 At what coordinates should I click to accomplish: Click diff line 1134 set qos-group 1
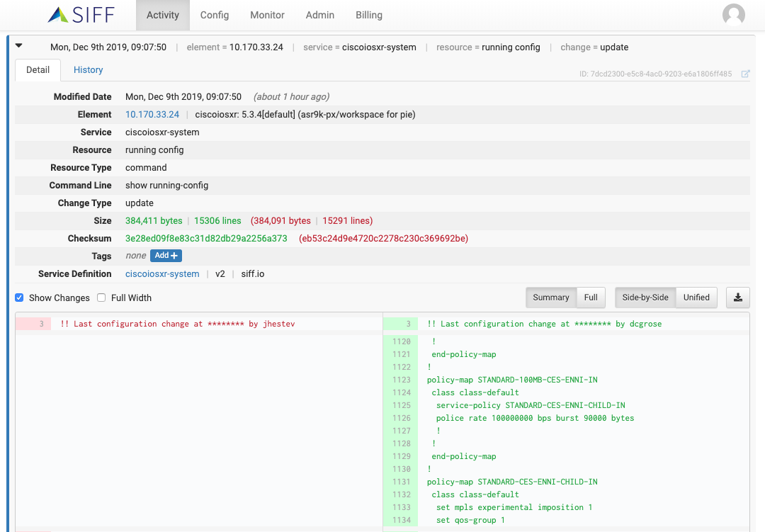(470, 520)
